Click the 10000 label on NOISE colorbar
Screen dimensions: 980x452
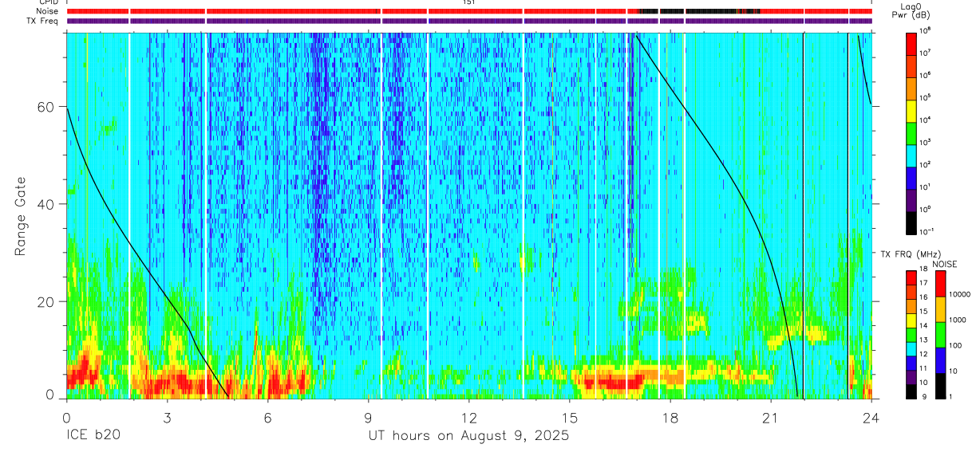point(960,295)
